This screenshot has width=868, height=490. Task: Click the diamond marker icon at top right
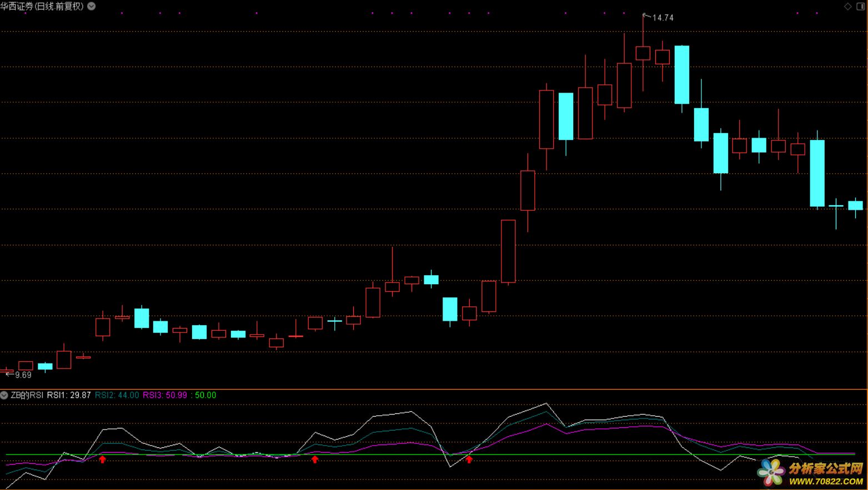click(847, 6)
